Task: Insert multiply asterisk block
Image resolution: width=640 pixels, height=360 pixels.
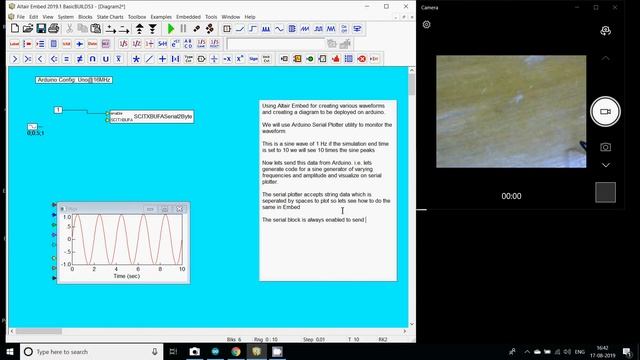Action: [136, 59]
